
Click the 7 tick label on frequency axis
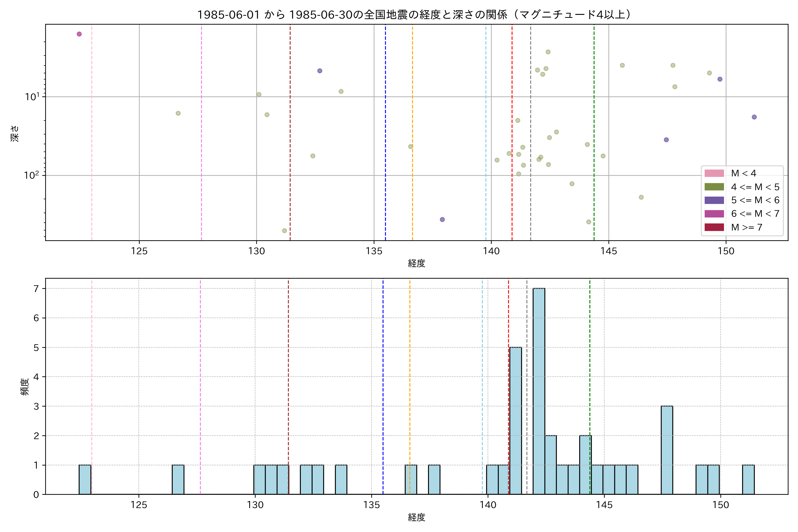tap(36, 289)
